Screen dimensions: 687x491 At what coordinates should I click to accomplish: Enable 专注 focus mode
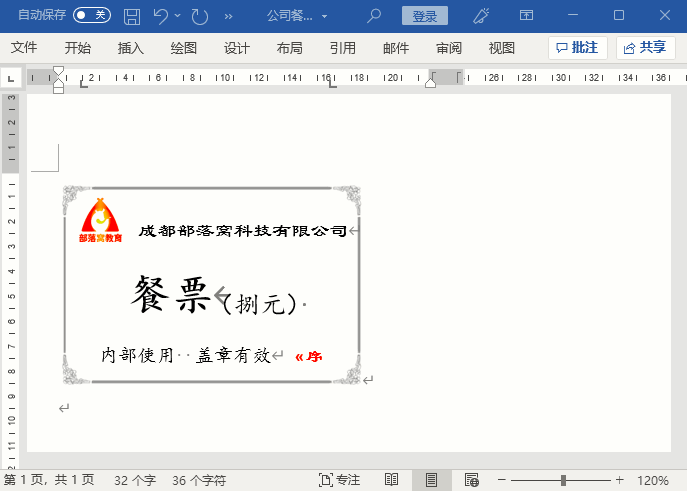pyautogui.click(x=340, y=480)
